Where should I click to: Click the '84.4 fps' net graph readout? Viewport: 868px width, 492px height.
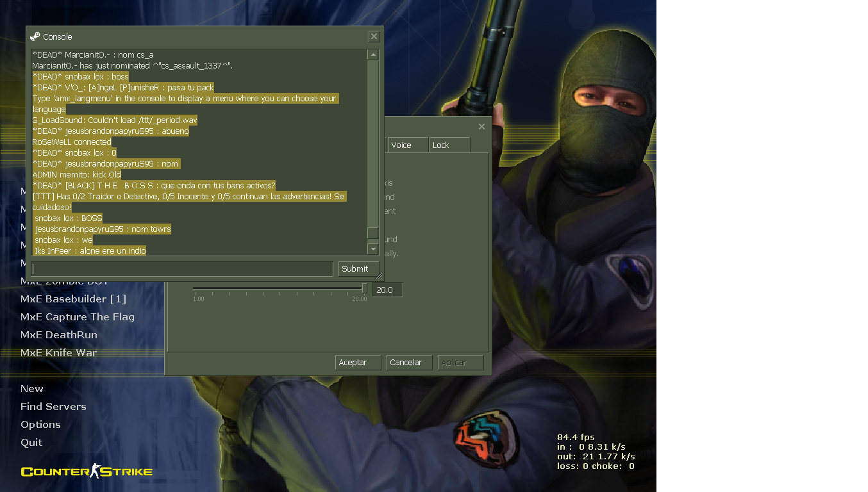point(576,438)
